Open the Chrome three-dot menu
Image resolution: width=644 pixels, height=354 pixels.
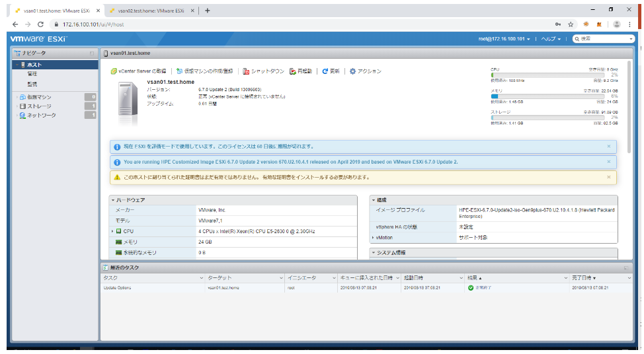(629, 24)
